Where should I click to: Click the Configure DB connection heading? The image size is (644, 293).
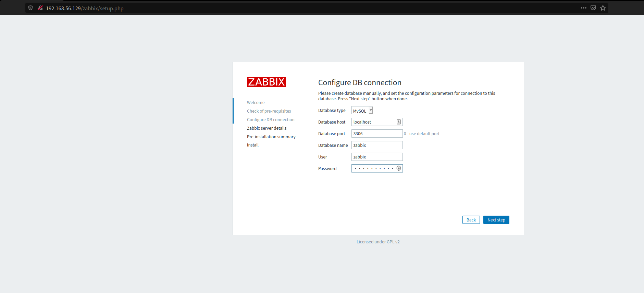click(x=360, y=82)
